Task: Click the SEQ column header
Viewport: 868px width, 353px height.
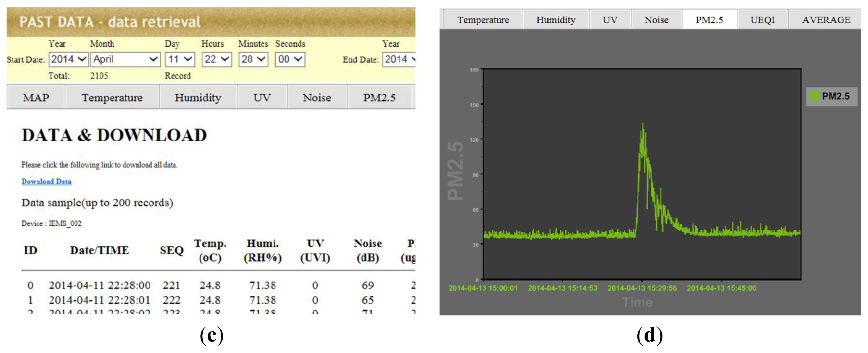Action: pyautogui.click(x=172, y=250)
